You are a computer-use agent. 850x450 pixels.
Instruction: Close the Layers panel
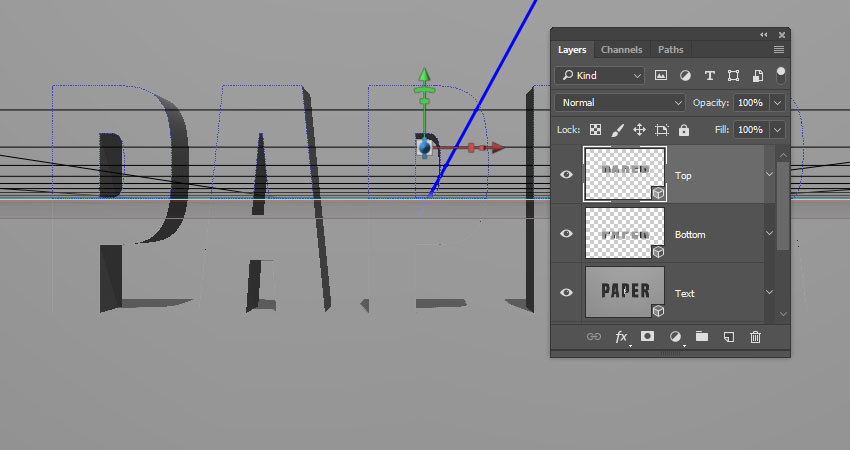pyautogui.click(x=782, y=35)
